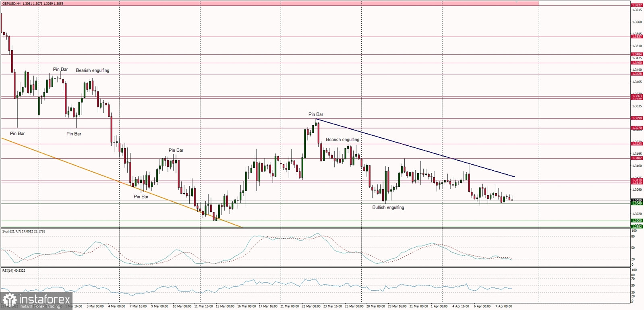This screenshot has height=310, width=644.
Task: Click the 1.3195 price scale value
Action: 637,154
